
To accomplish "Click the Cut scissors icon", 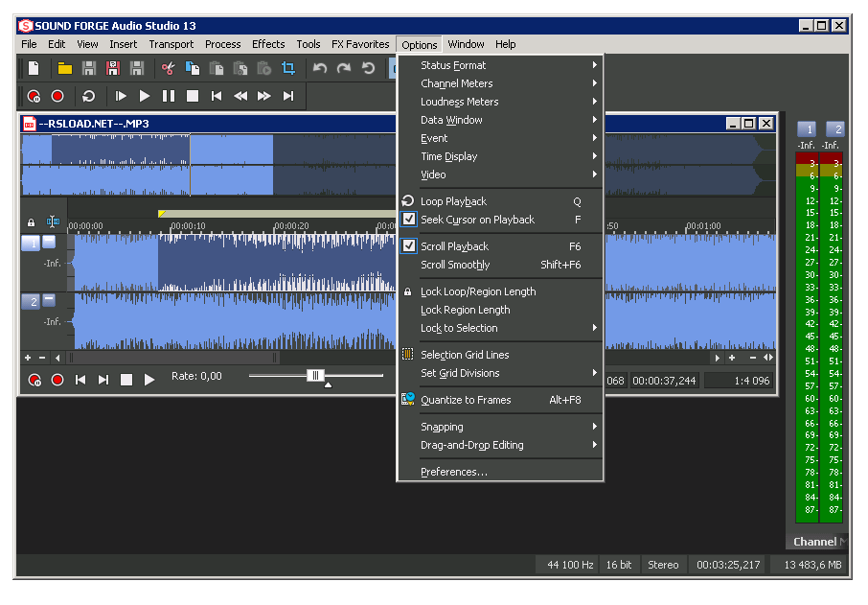I will pyautogui.click(x=169, y=68).
